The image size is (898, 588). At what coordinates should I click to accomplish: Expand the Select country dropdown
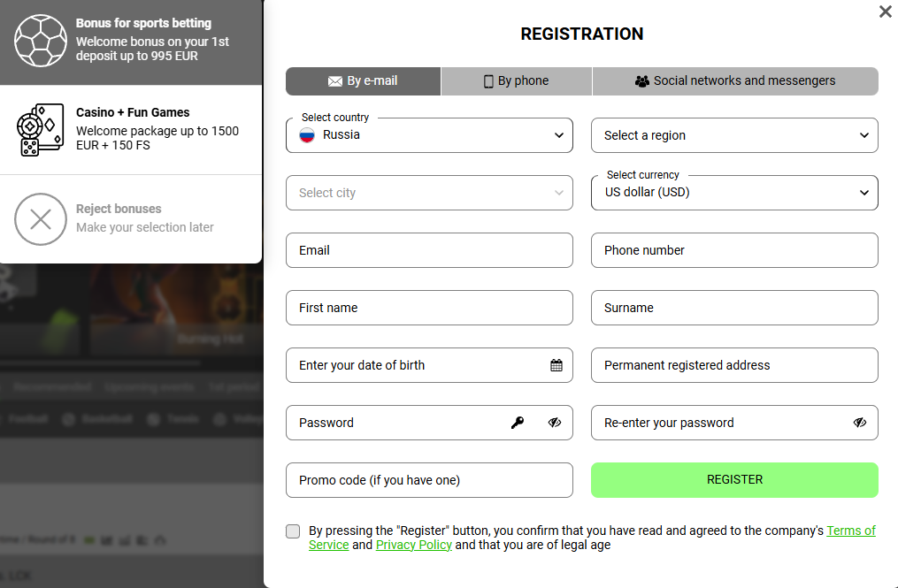558,135
